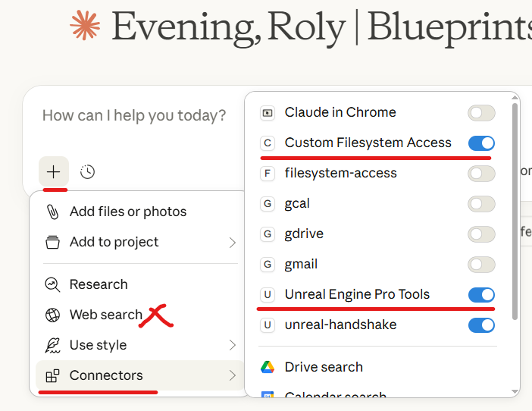This screenshot has height=411, width=532.
Task: Expand the Add to project submenu
Action: pos(233,243)
